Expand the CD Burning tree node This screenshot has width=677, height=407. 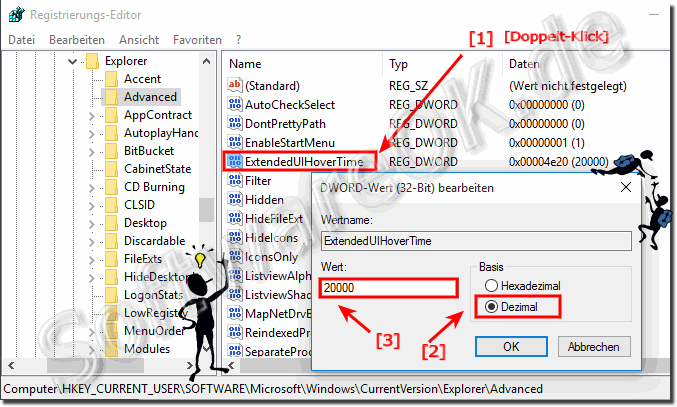(x=91, y=188)
